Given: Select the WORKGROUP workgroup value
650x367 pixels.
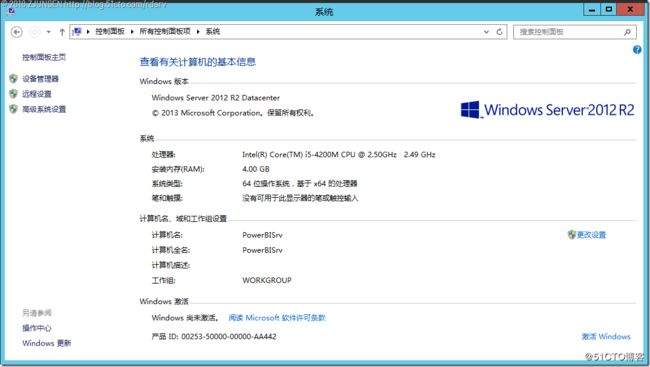Looking at the screenshot, I should pyautogui.click(x=267, y=280).
